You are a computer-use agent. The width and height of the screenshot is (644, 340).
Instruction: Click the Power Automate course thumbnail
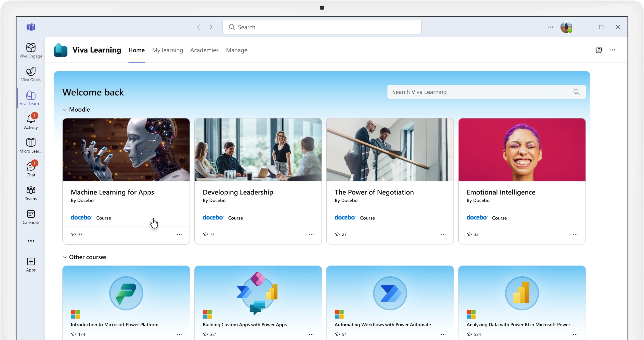[390, 293]
